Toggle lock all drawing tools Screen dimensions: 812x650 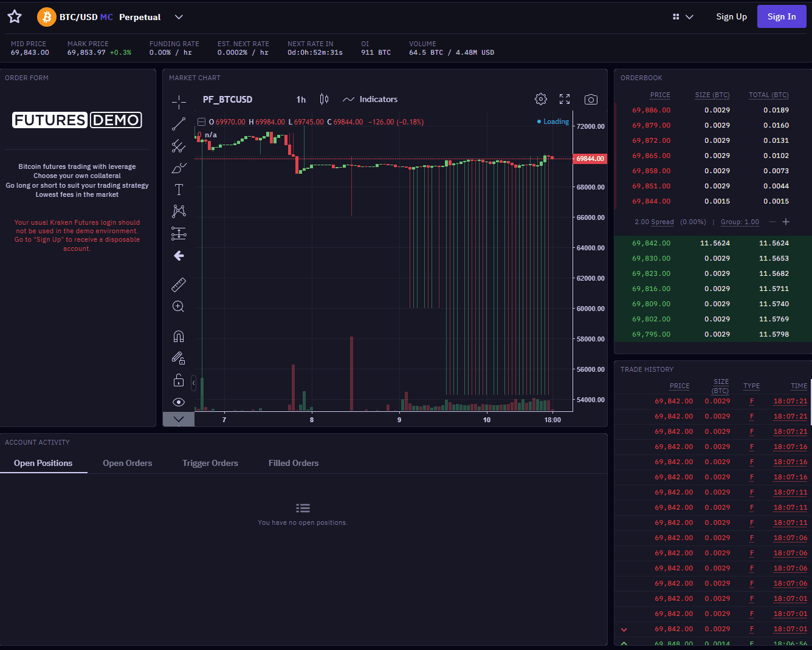click(x=179, y=380)
